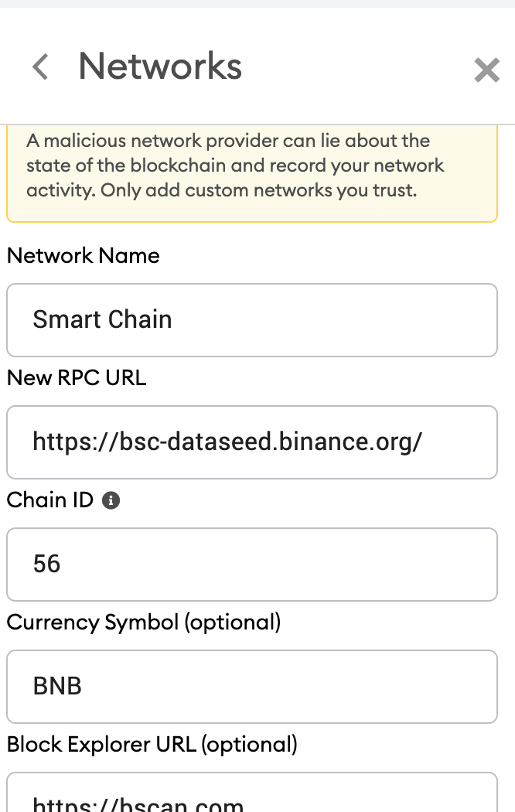Click on the BNB symbol text

tap(57, 686)
